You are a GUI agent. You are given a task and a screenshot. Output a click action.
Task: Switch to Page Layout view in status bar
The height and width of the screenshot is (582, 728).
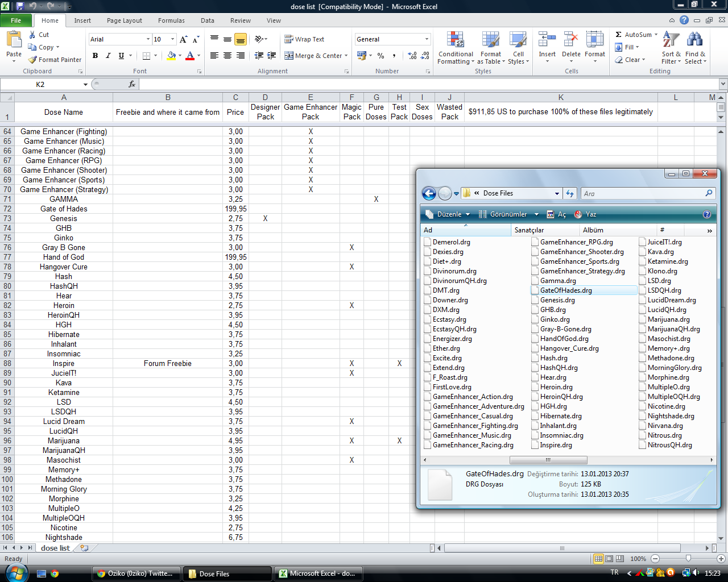pyautogui.click(x=609, y=559)
